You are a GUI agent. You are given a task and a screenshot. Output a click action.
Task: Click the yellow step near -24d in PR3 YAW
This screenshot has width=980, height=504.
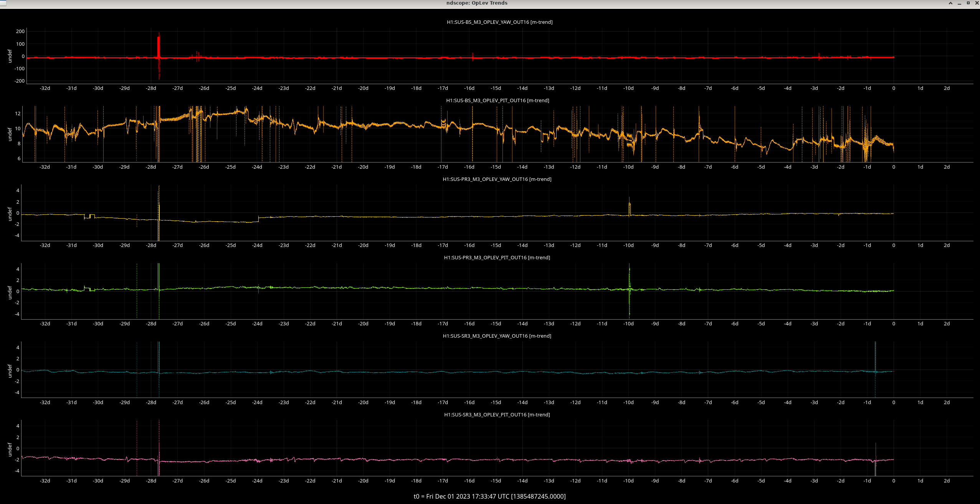click(x=259, y=219)
